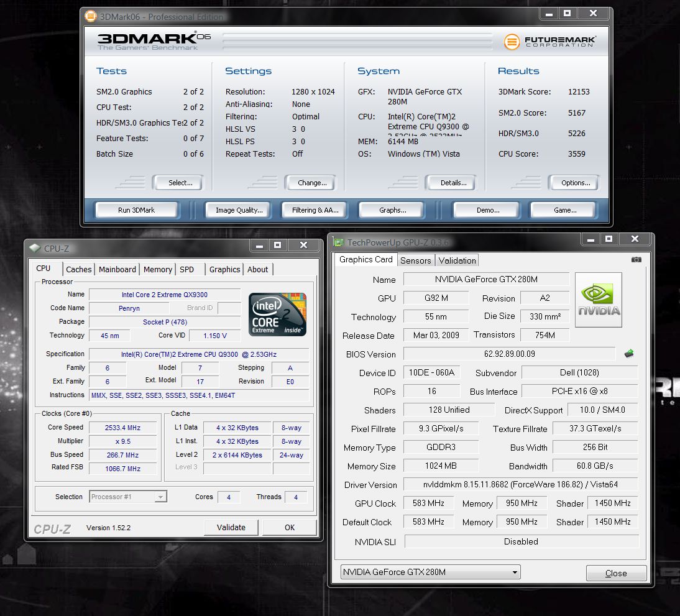680x616 pixels.
Task: Click the GPU-Z title bar icon
Action: click(x=339, y=242)
